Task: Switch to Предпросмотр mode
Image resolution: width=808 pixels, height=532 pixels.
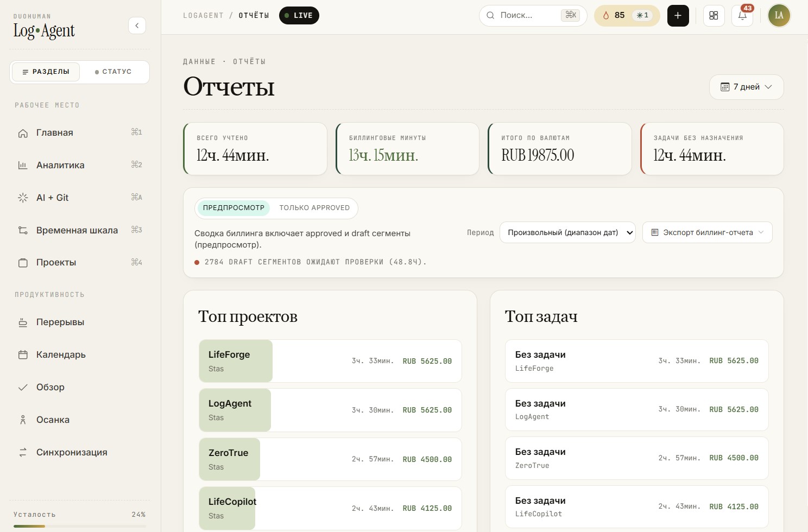Action: [233, 208]
